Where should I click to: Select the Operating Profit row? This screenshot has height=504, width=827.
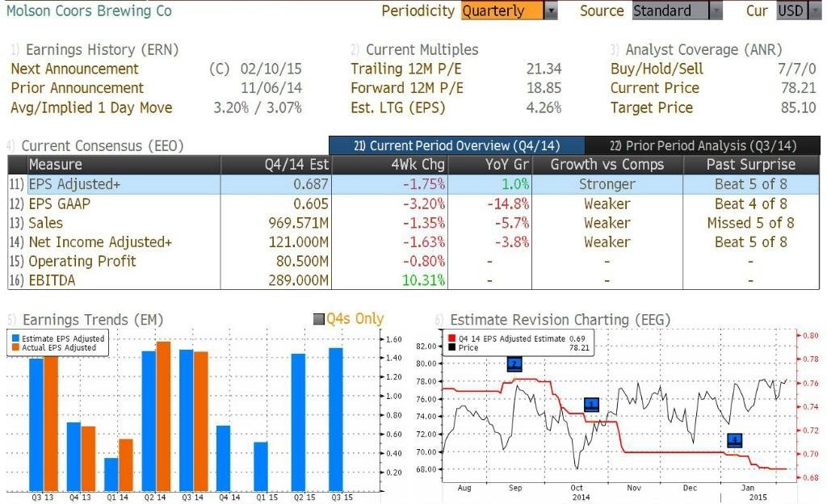[413, 261]
